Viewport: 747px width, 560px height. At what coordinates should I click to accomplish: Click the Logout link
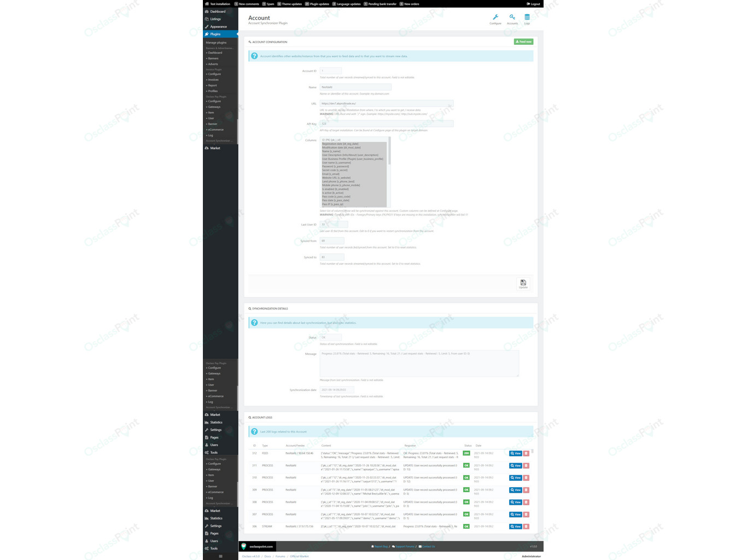pos(533,4)
